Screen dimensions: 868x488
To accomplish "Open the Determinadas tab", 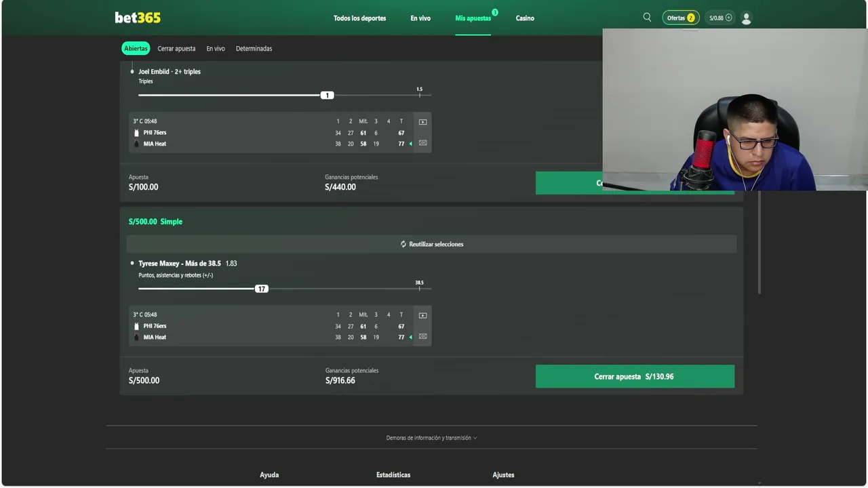I will tap(254, 49).
